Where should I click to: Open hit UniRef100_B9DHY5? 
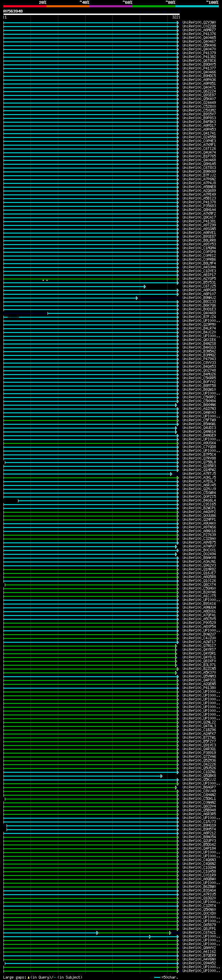point(199,64)
